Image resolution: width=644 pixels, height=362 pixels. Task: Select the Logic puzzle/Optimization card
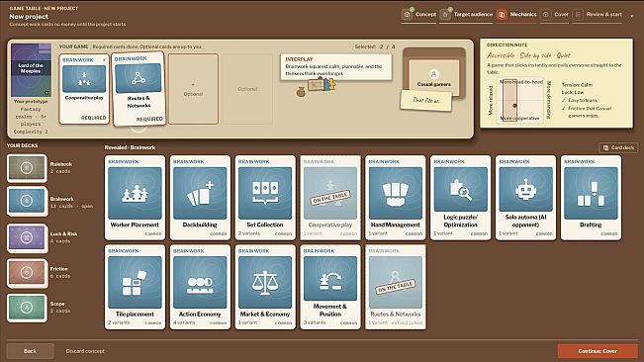[x=460, y=198]
